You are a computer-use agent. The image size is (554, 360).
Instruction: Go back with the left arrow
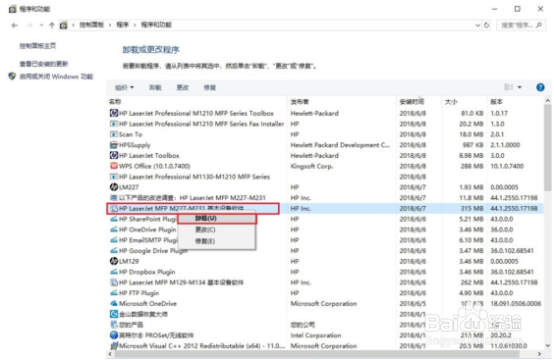[x=14, y=25]
